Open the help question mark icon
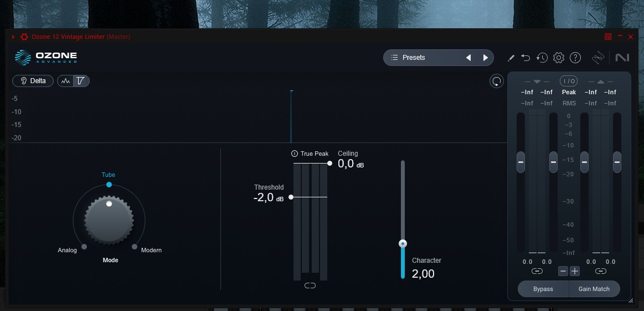This screenshot has height=311, width=644. point(575,58)
